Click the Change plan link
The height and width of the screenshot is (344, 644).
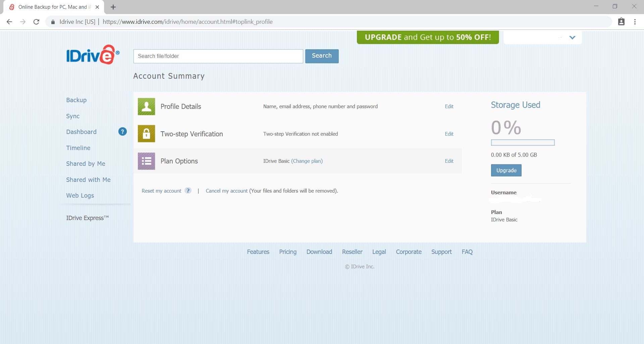click(307, 161)
